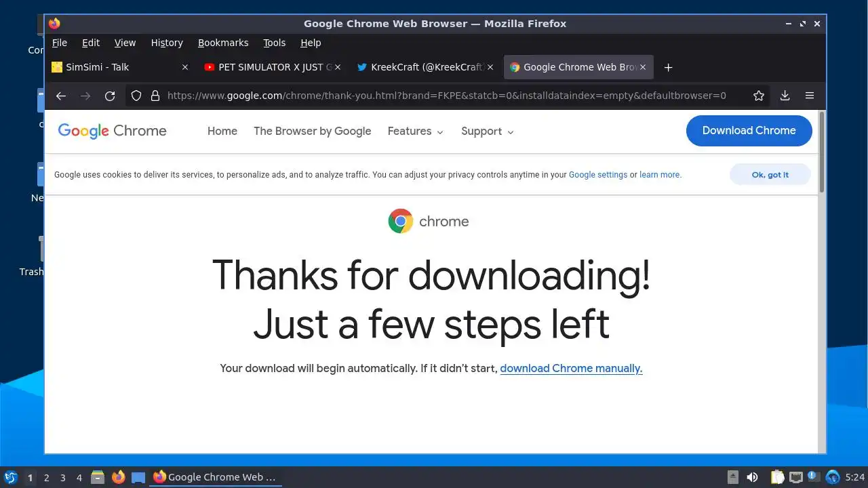The image size is (868, 488).
Task: Switch to workspace 4 in taskbar
Action: (x=79, y=478)
